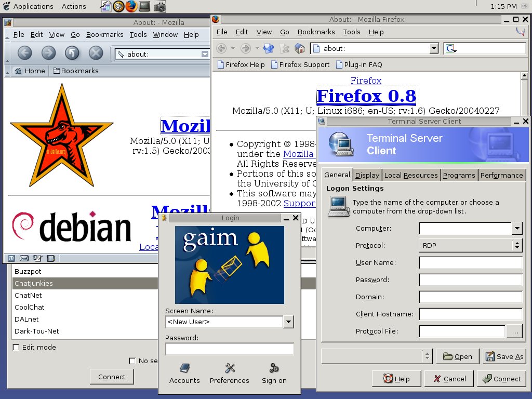
Task: Follow the Firefox 0.8 heading link
Action: point(366,96)
